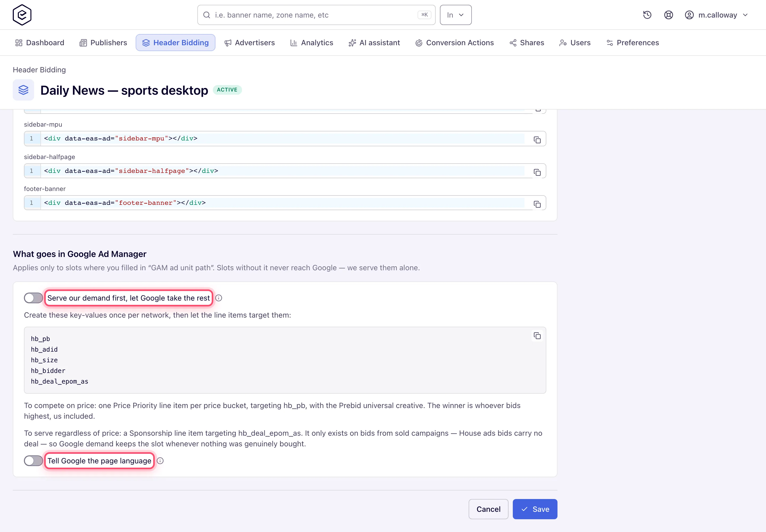The image size is (766, 532).
Task: Open the In search scope dropdown
Action: (x=456, y=15)
